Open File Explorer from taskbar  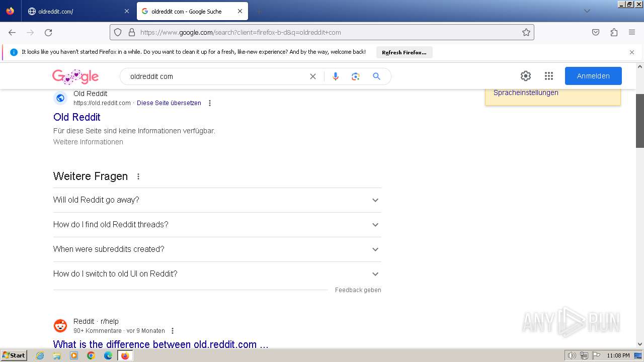(x=57, y=355)
